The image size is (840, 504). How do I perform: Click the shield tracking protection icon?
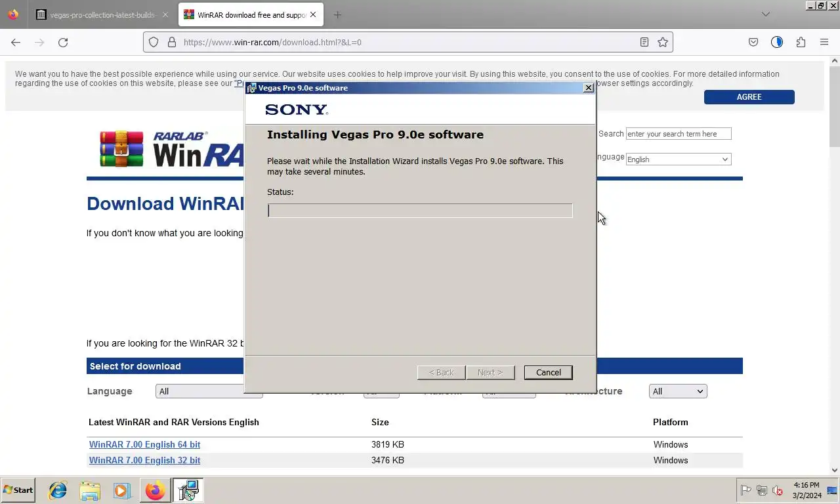[154, 42]
